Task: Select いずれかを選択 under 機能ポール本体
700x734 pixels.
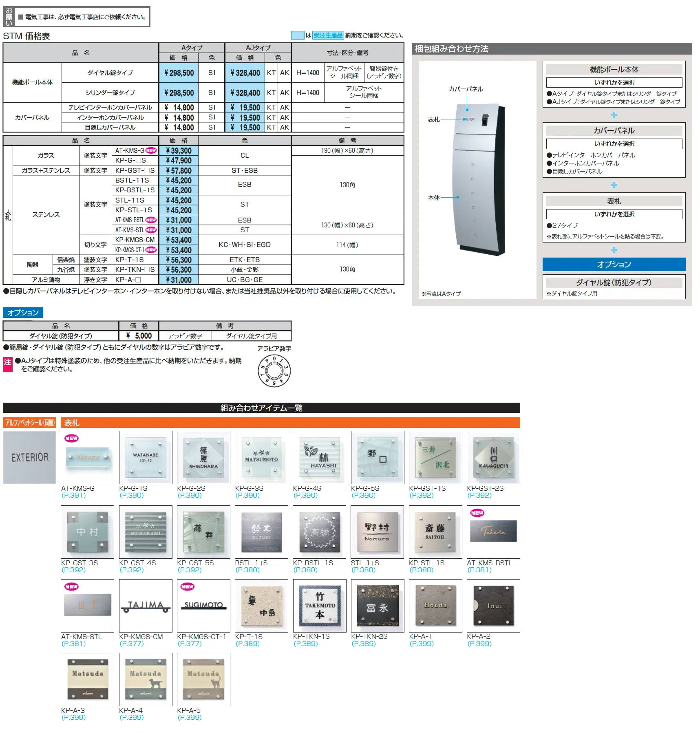Action: tap(614, 82)
